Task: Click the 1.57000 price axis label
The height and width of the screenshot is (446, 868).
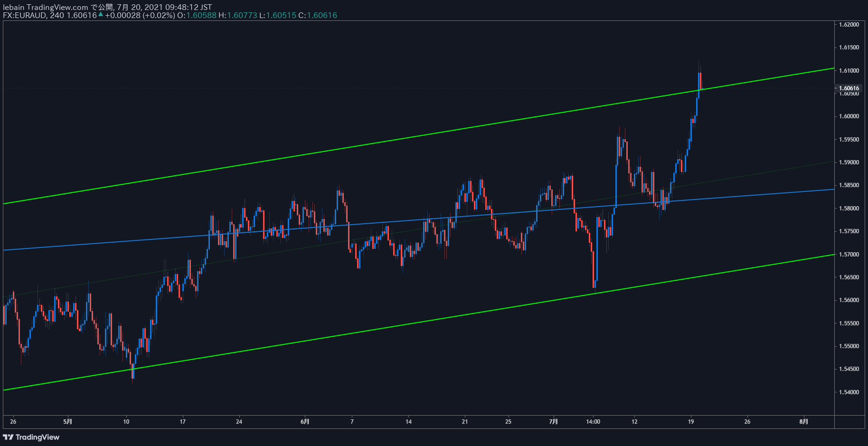Action: (x=849, y=255)
